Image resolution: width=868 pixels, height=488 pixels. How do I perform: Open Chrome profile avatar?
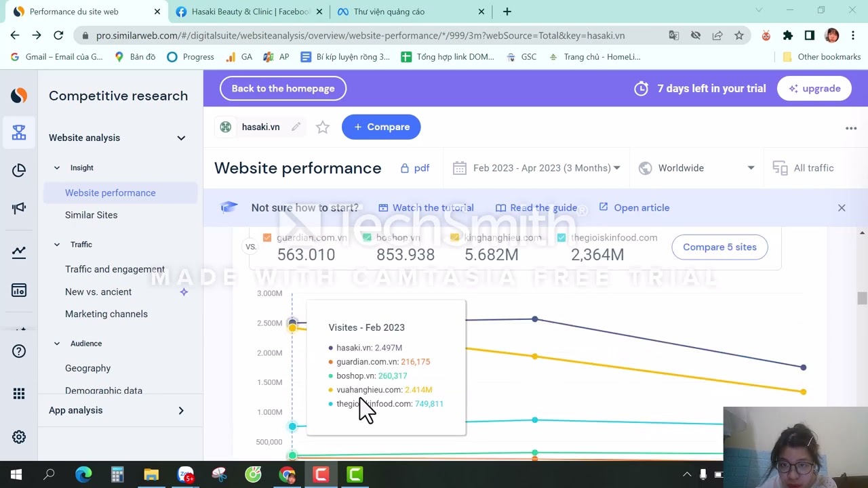coord(832,35)
